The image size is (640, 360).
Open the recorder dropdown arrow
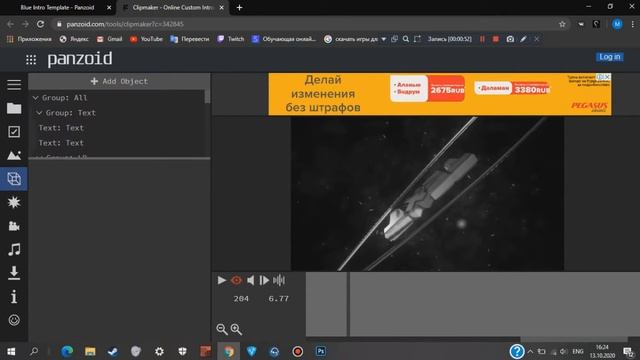click(384, 39)
